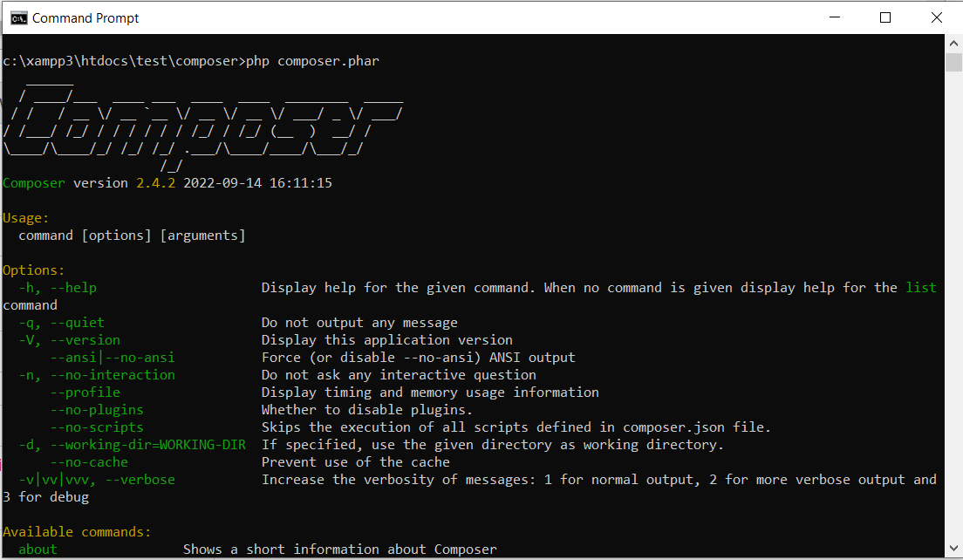
Task: Click 'Shows a short information about Composer'
Action: point(339,550)
